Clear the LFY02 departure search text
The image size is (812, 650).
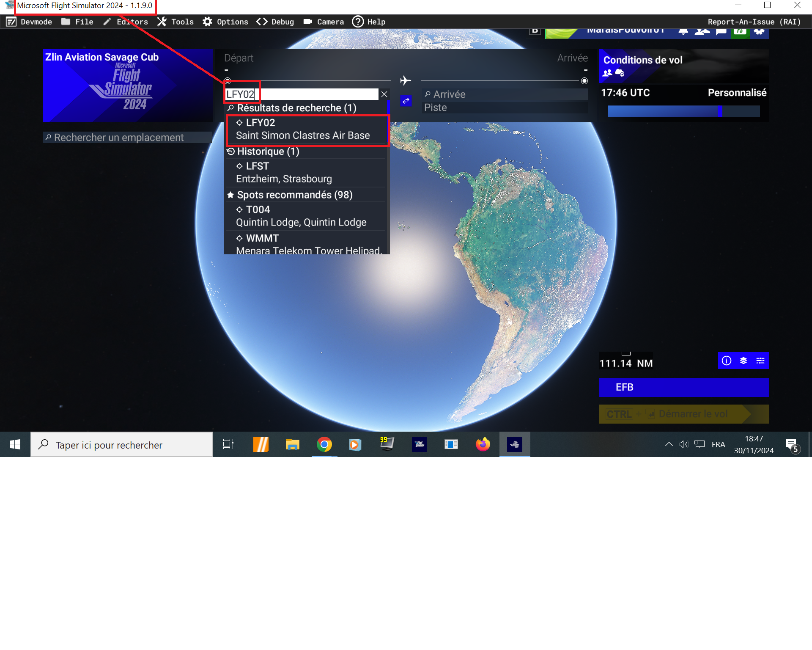coord(384,94)
